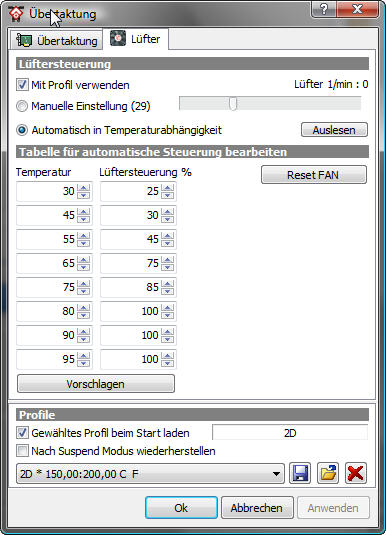Select the Lüfter tab
Viewport: 386px width, 535px height.
135,39
